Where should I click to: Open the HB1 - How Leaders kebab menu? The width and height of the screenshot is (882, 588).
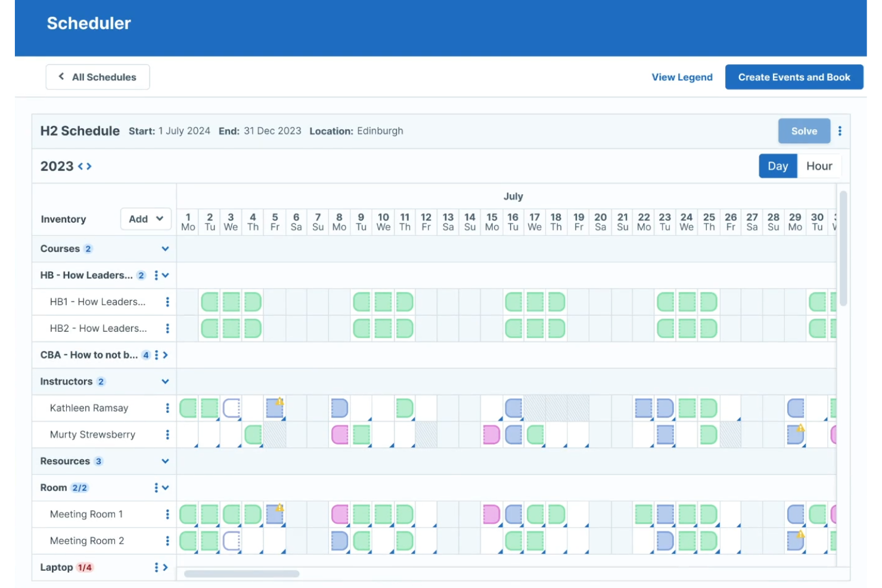(167, 301)
